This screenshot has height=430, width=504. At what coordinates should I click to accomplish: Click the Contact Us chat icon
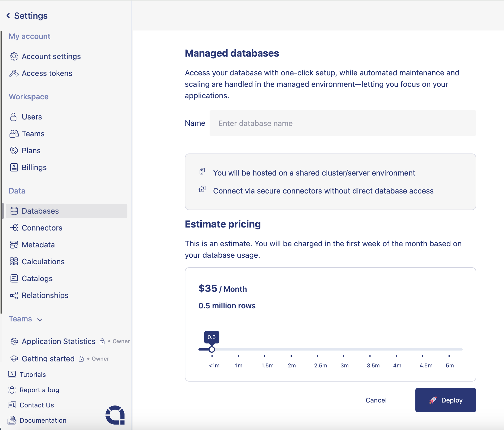pyautogui.click(x=12, y=405)
